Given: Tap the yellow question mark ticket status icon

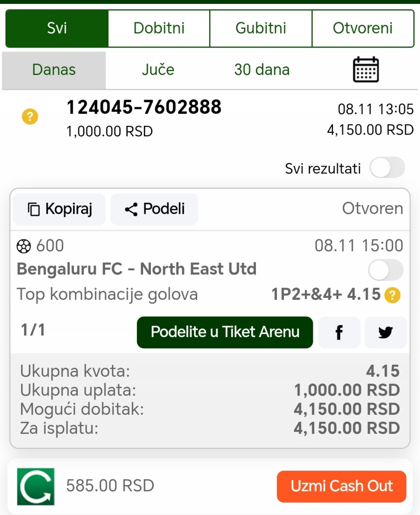Looking at the screenshot, I should point(30,117).
